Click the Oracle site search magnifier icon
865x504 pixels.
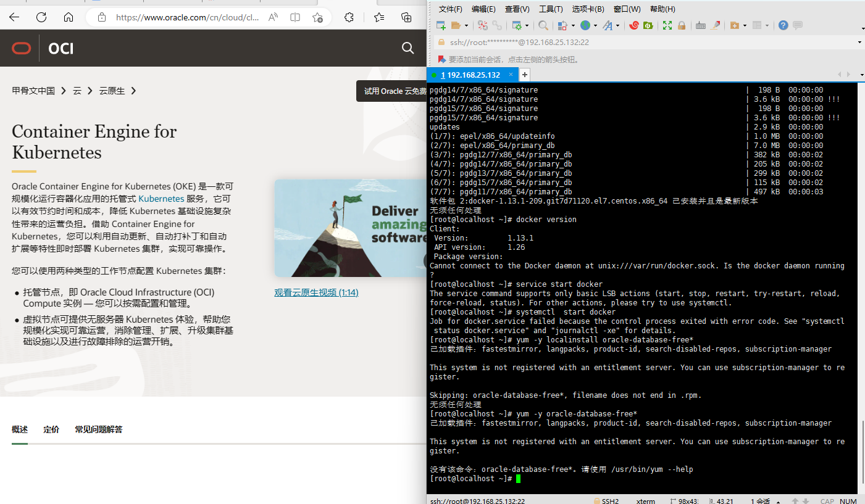(407, 48)
